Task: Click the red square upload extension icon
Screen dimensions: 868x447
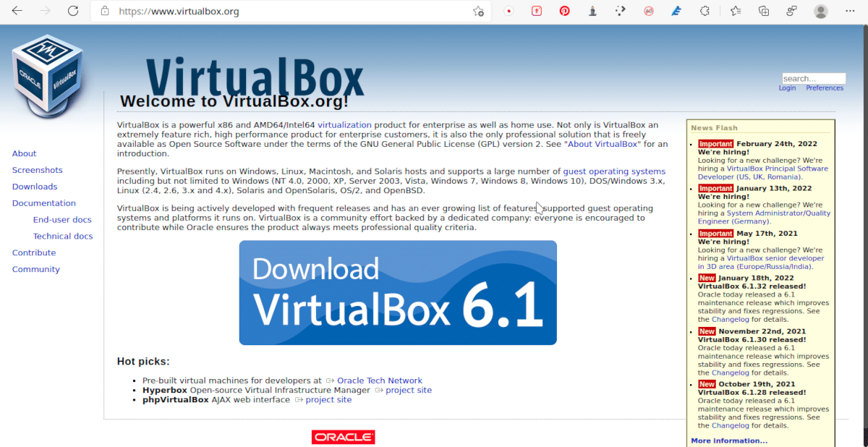Action: coord(537,11)
